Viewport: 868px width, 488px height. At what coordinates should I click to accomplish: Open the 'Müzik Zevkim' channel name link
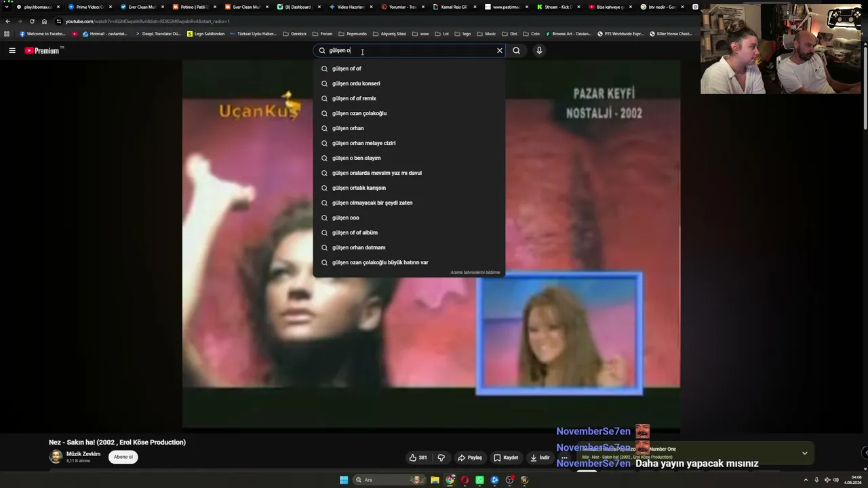83,454
